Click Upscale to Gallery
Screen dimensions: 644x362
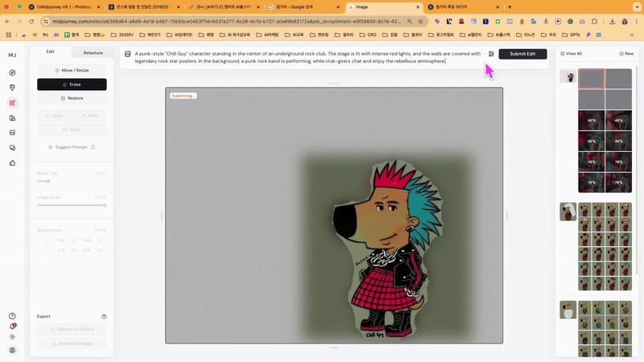click(72, 329)
